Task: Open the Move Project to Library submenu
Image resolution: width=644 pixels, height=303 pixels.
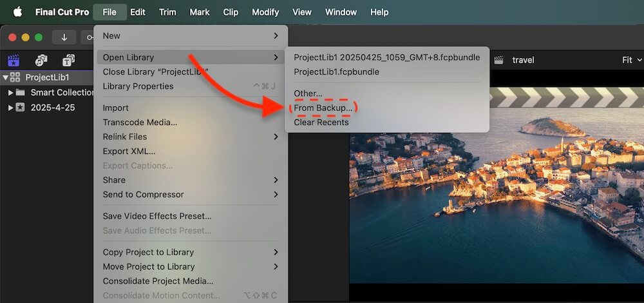Action: pyautogui.click(x=191, y=266)
